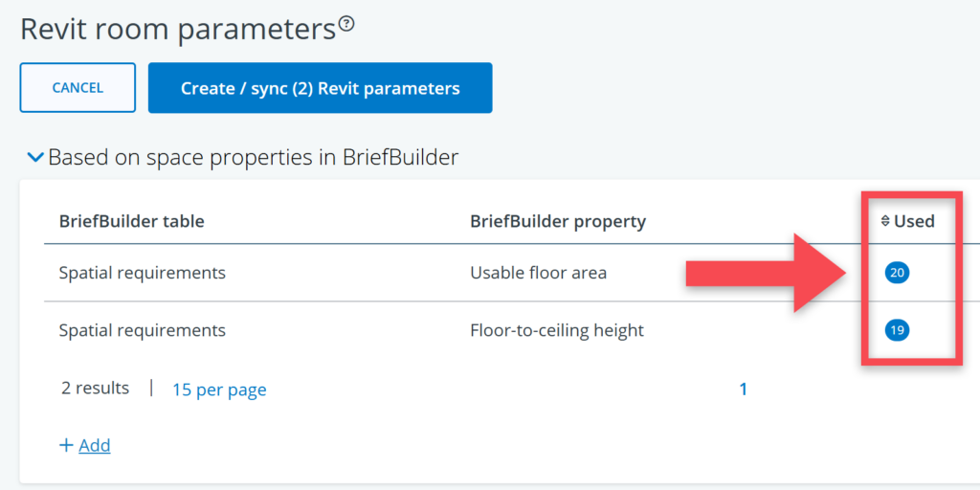Click the blue badge showing 19
This screenshot has width=980, height=490.
pos(897,330)
